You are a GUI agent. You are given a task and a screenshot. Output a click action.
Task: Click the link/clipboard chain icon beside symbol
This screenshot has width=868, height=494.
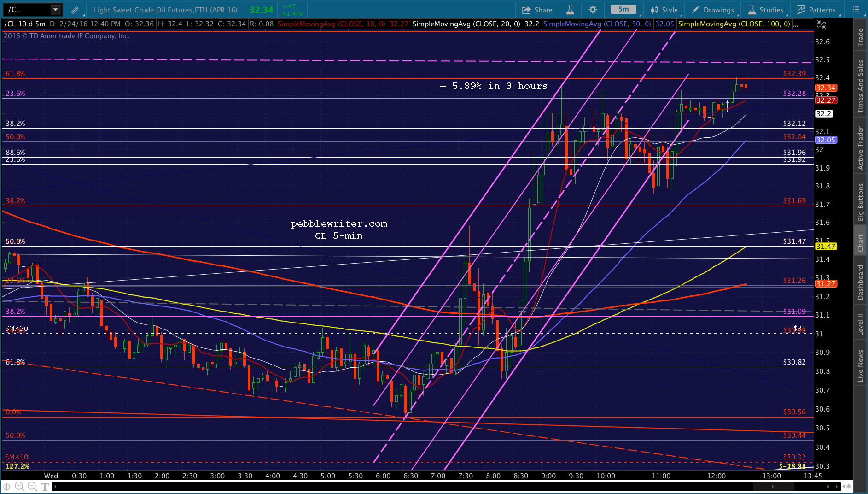tap(75, 10)
